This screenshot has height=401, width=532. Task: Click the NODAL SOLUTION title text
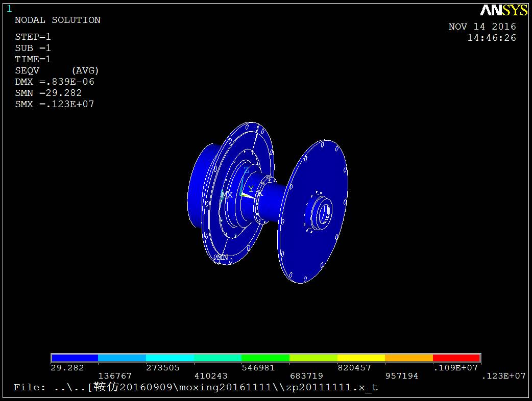tap(58, 20)
